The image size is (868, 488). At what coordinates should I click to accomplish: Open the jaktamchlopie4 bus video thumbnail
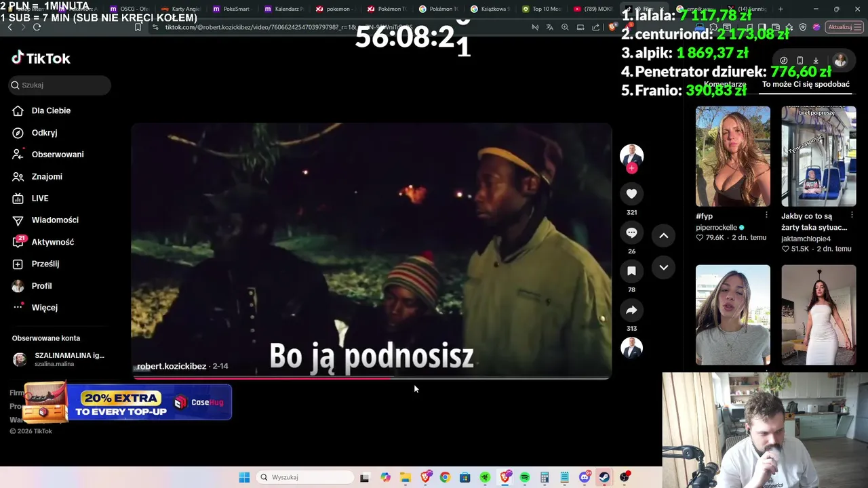(x=818, y=156)
